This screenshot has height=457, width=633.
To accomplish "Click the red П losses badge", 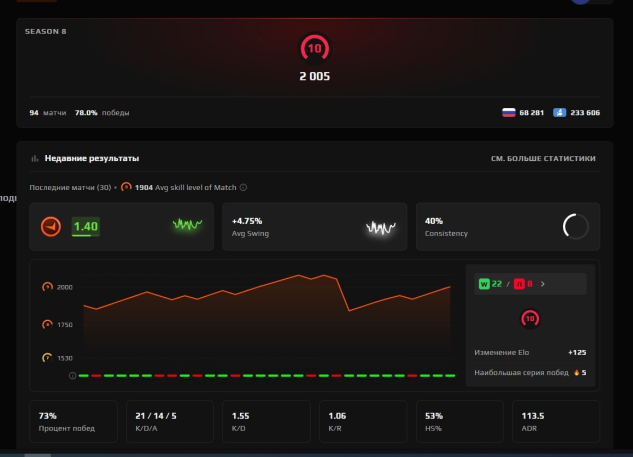I will click(x=519, y=284).
